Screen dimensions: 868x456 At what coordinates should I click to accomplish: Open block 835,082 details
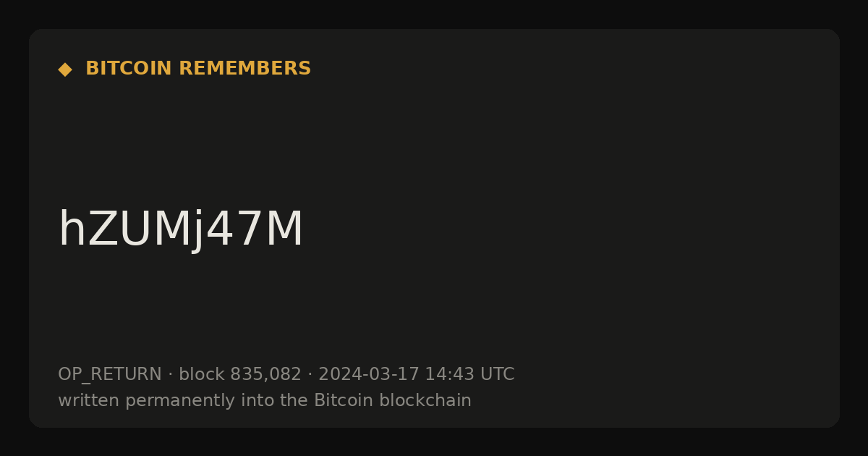240,375
